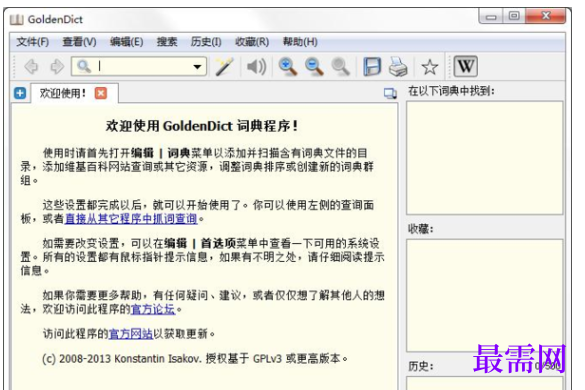585x390 pixels.
Task: Click the GoldenDict title bar app icon
Action: [17, 19]
